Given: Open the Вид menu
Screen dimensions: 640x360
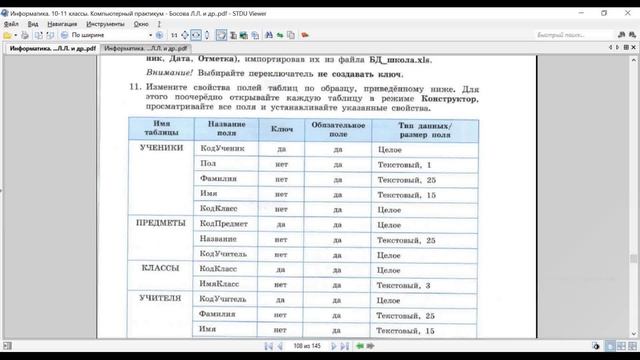Looking at the screenshot, I should tap(33, 24).
